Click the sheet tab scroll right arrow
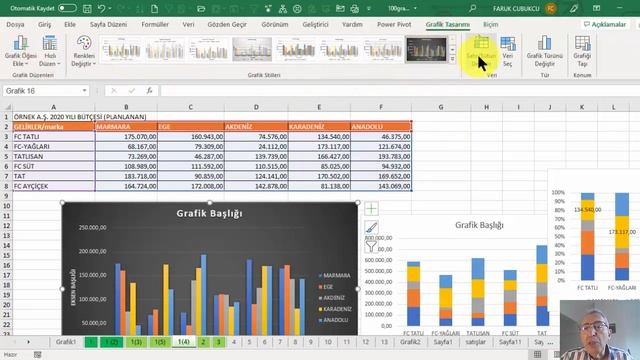Viewport: 640px width, 360px height. click(x=28, y=342)
